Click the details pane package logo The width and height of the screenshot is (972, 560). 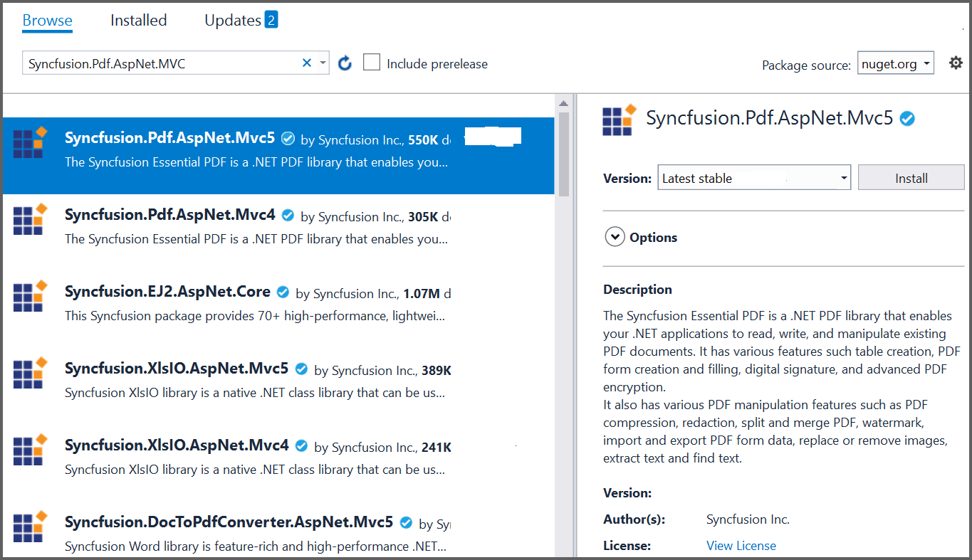point(620,120)
